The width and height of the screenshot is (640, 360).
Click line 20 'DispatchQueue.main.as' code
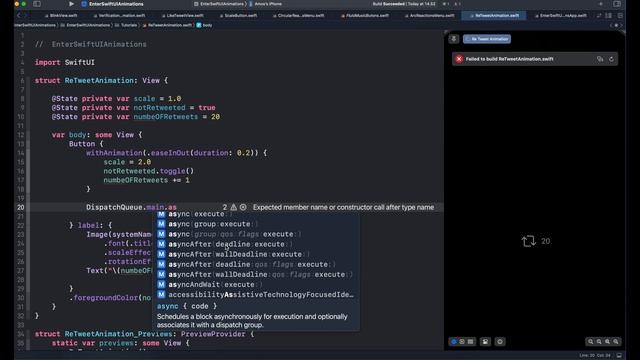point(131,207)
